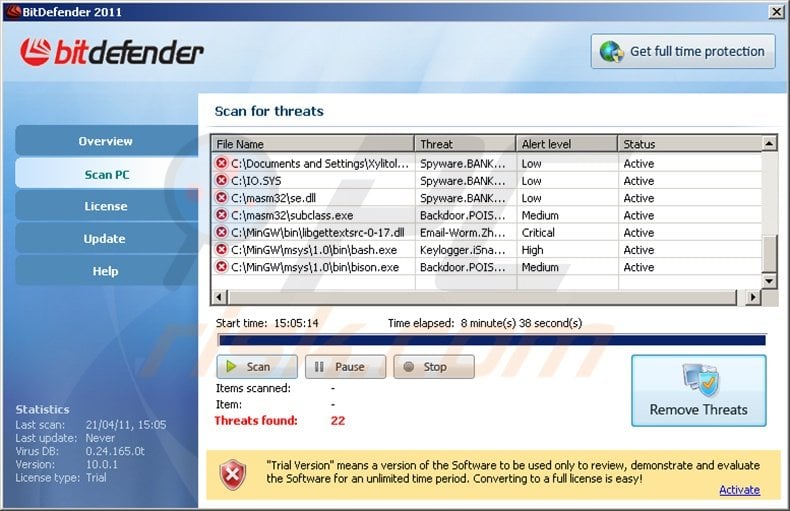Viewport: 790px width, 511px height.
Task: Select the bison.exe file row
Action: (x=486, y=267)
